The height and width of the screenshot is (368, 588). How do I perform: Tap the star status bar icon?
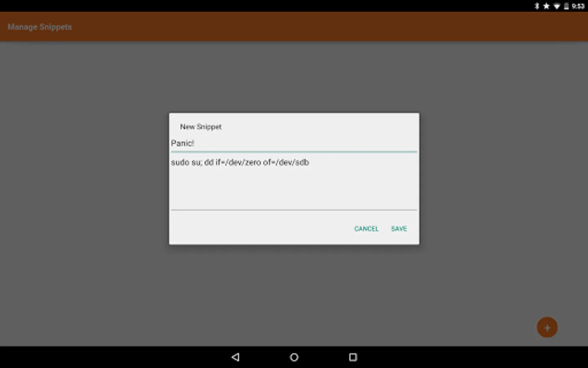pos(546,6)
